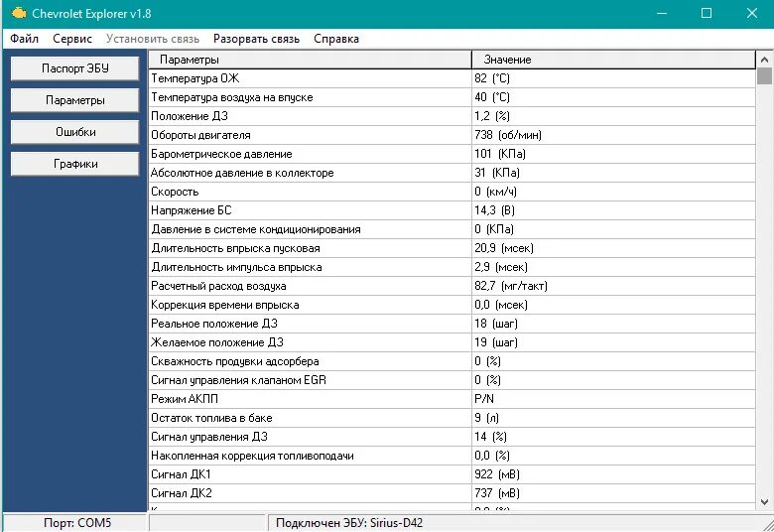Select the Скорость parameter row
774x532 pixels.
point(452,192)
